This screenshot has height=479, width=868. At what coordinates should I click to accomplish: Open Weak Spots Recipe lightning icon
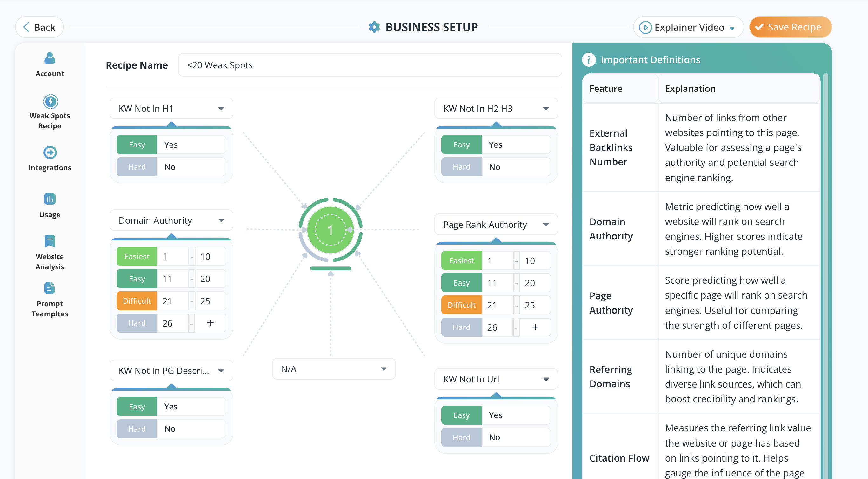tap(50, 101)
